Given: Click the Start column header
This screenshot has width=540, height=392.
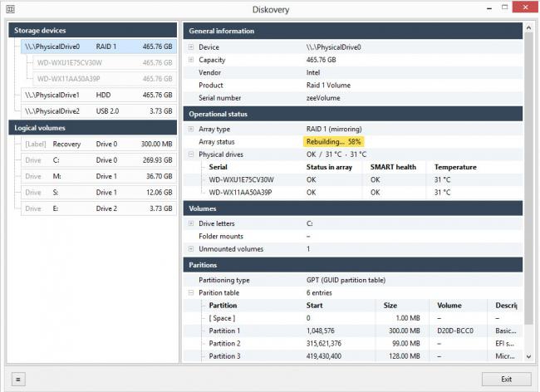Looking at the screenshot, I should tap(314, 306).
